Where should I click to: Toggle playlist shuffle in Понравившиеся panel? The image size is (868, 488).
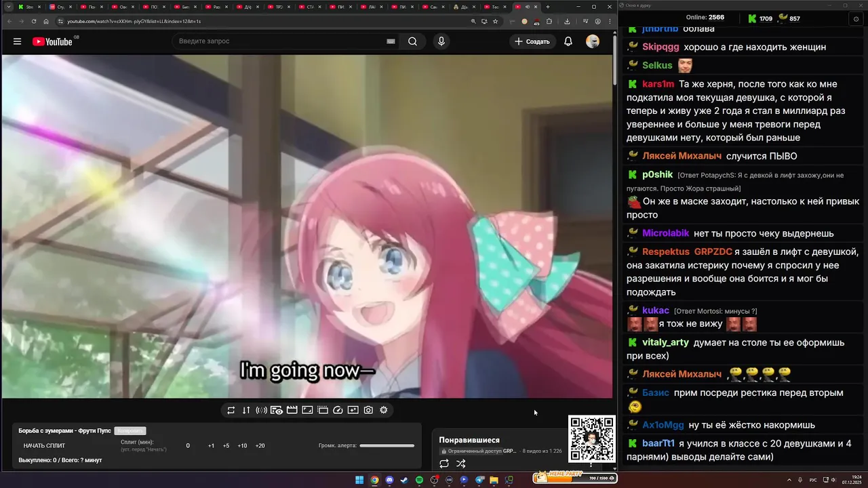[x=461, y=464]
